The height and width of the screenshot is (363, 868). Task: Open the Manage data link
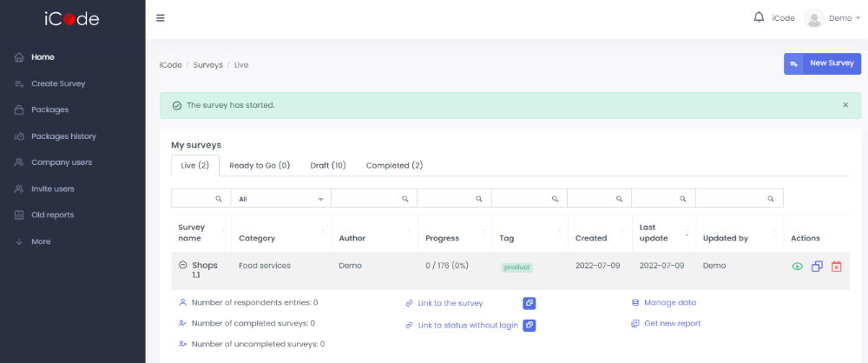669,302
